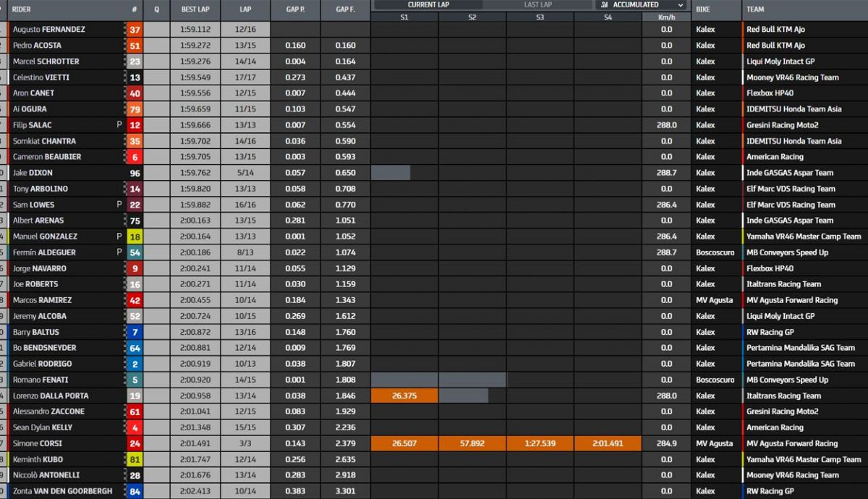The width and height of the screenshot is (868, 499).
Task: Click yellow number badge 81 of Keminth Kubo
Action: tap(135, 459)
